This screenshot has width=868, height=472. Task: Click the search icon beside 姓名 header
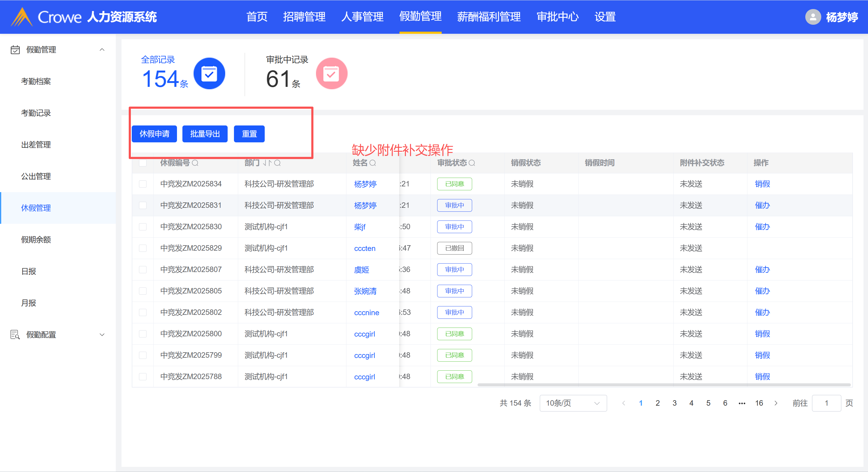click(x=373, y=163)
